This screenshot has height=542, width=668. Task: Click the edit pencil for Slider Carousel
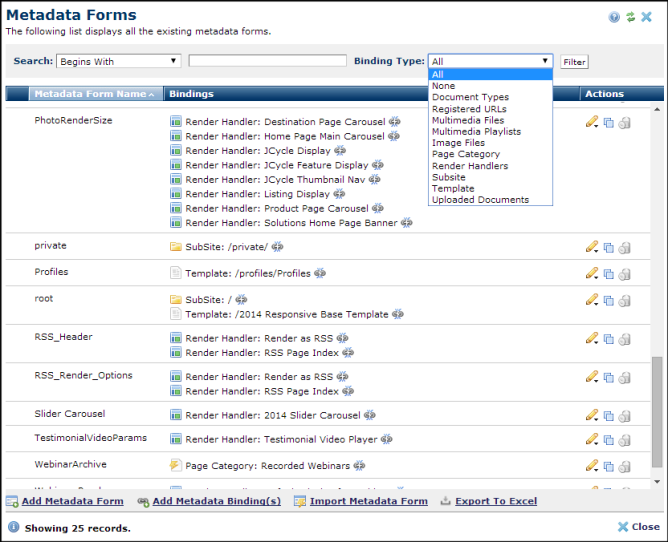click(x=592, y=415)
